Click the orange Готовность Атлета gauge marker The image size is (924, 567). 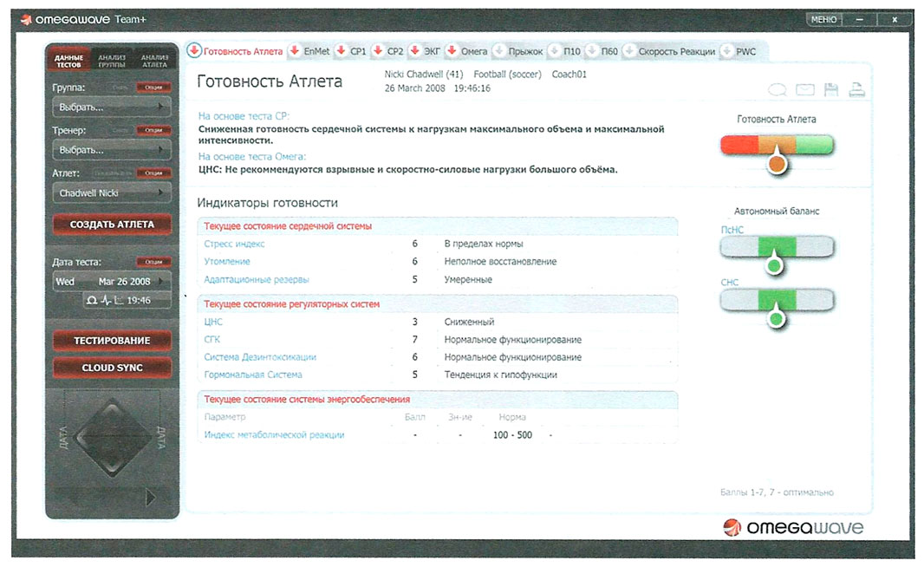[x=778, y=162]
